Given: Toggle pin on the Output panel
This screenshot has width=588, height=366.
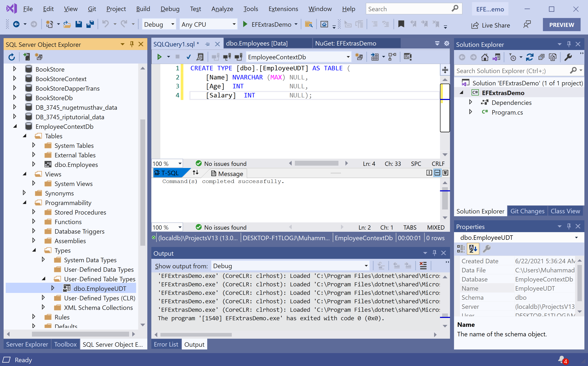Looking at the screenshot, I should (x=434, y=253).
